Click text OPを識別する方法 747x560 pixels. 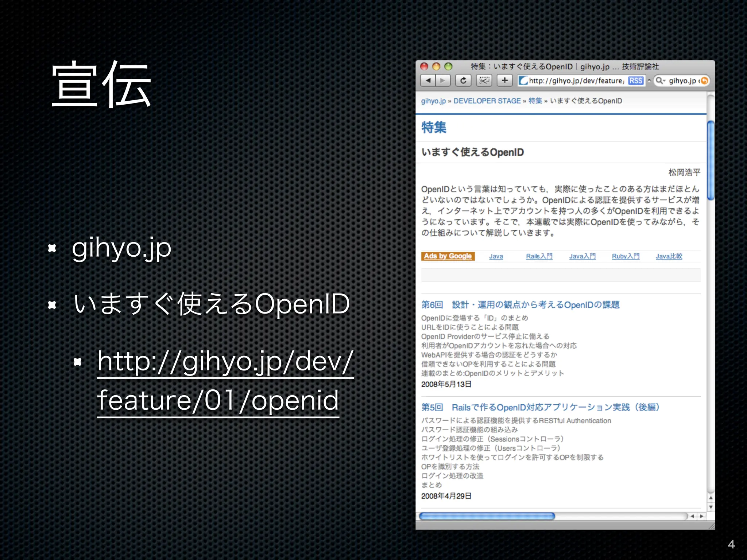[450, 467]
